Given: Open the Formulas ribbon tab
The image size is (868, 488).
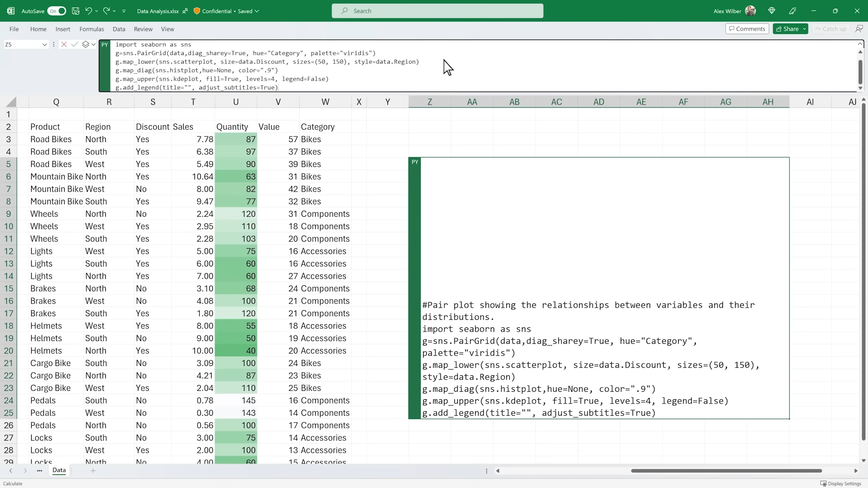Looking at the screenshot, I should (92, 29).
